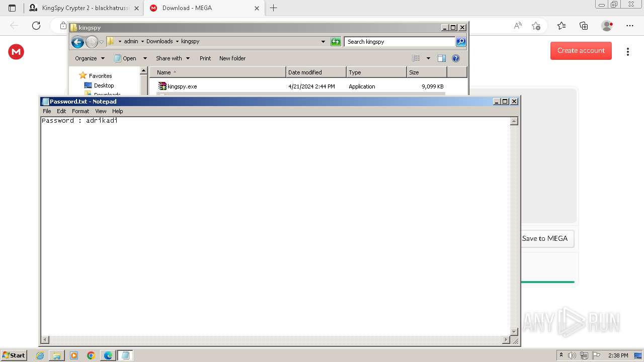Open the Edge favorites list icon
This screenshot has width=644, height=362.
point(561,26)
